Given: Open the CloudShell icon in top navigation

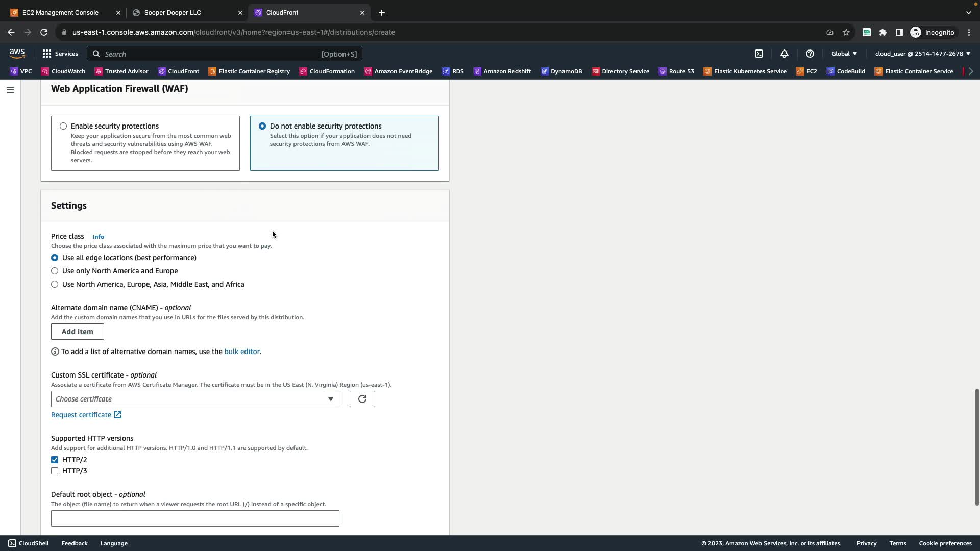Looking at the screenshot, I should coord(759,54).
